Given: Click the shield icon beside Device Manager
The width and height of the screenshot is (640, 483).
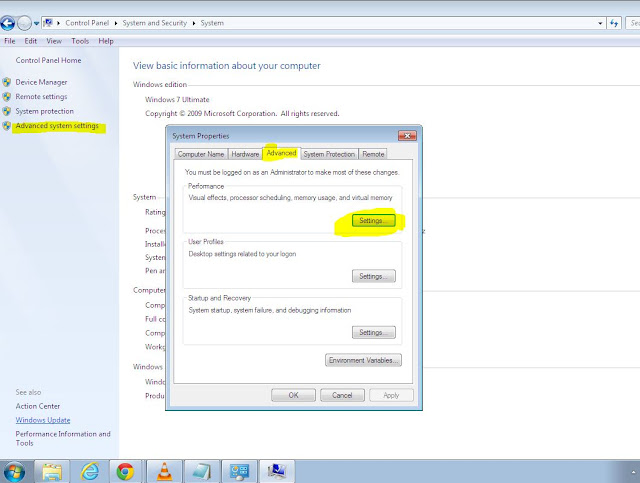Looking at the screenshot, I should [x=7, y=82].
